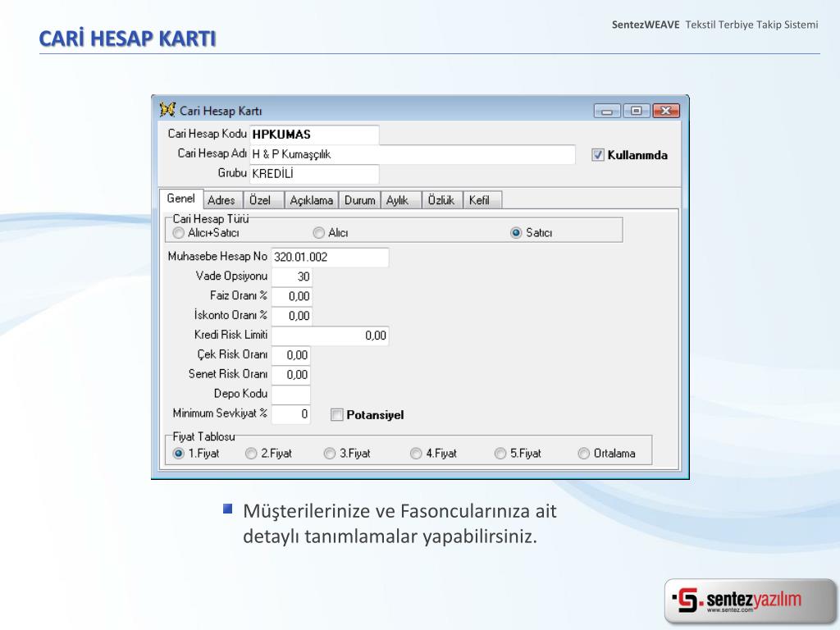Open the Genel tab

click(x=181, y=199)
